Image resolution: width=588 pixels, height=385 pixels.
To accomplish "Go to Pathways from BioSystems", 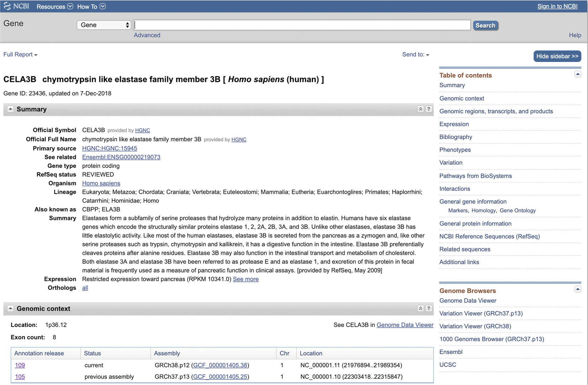I will (475, 176).
